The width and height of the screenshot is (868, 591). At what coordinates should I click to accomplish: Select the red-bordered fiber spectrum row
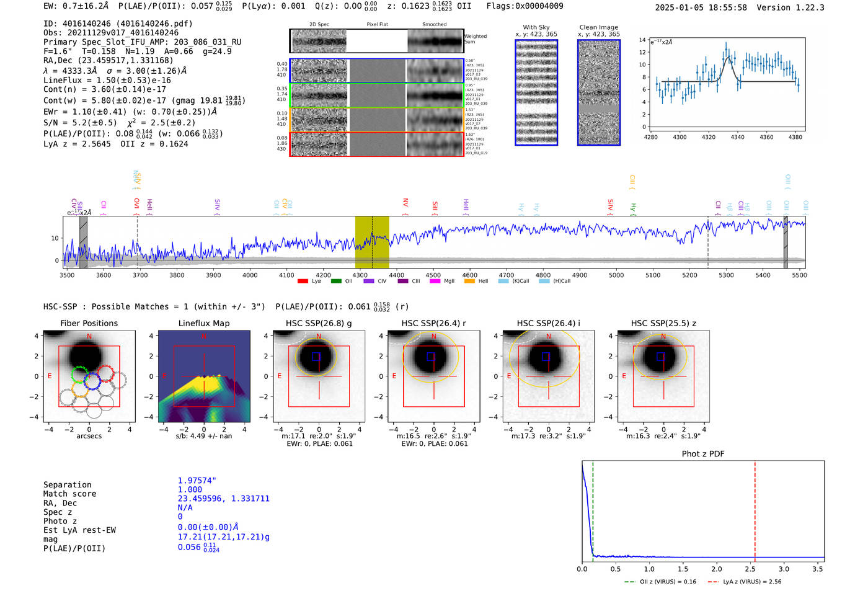click(377, 144)
